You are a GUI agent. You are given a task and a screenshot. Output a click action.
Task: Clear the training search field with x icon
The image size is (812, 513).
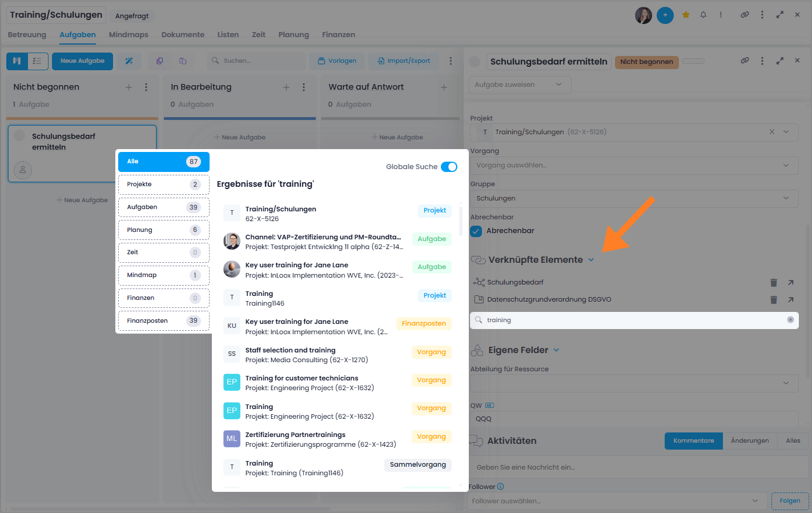tap(790, 320)
